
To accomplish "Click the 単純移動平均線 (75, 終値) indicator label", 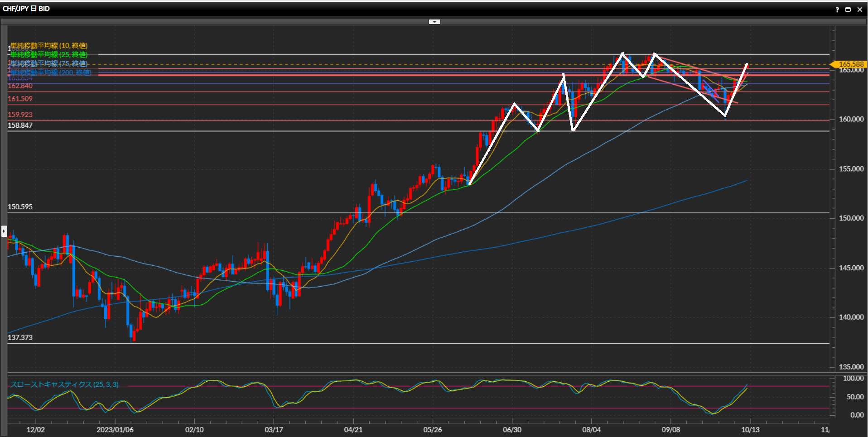I will (x=49, y=63).
